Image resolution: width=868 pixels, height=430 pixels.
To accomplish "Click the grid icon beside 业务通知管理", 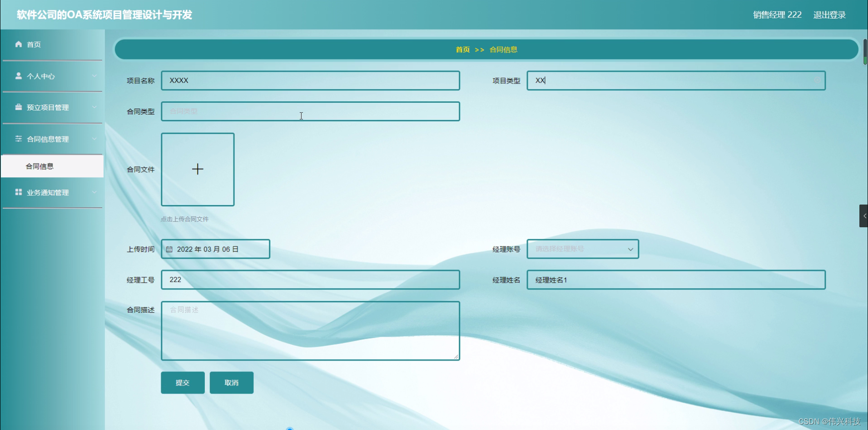I will (18, 192).
